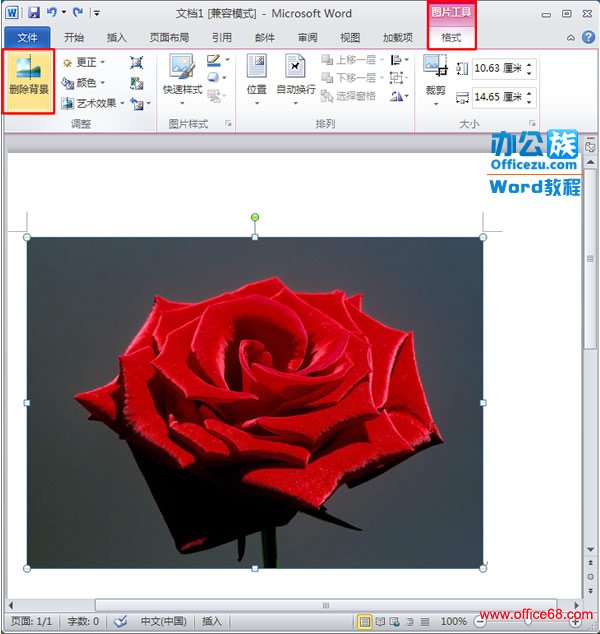This screenshot has width=600, height=634.
Task: Switch to print layout view in status bar
Action: 364,621
